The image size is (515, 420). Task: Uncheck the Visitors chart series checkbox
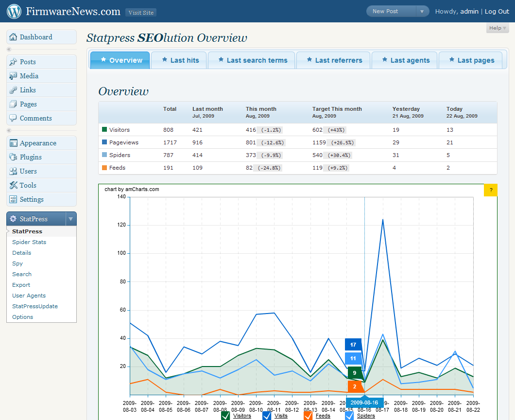(x=225, y=416)
